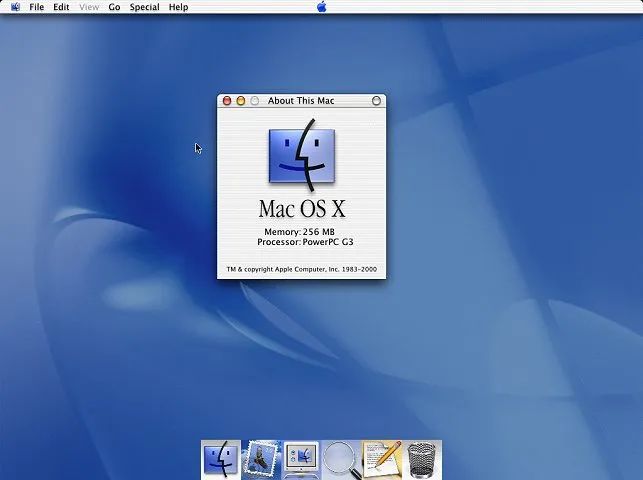Click the large Finder face in About window
The width and height of the screenshot is (643, 480).
pos(301,156)
